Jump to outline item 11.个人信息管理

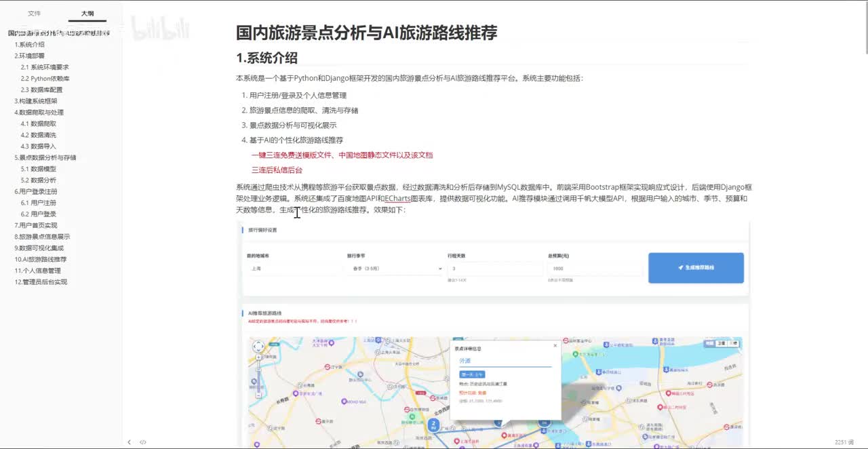coord(37,271)
